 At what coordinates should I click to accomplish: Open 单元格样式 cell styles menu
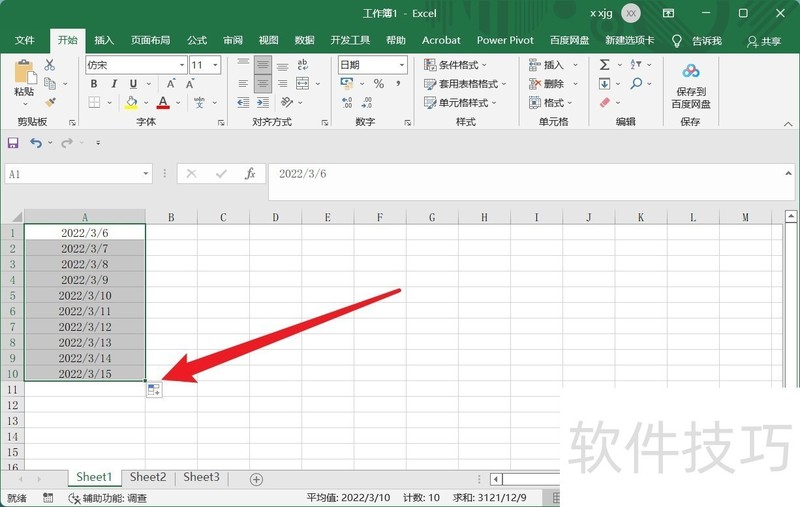click(460, 103)
